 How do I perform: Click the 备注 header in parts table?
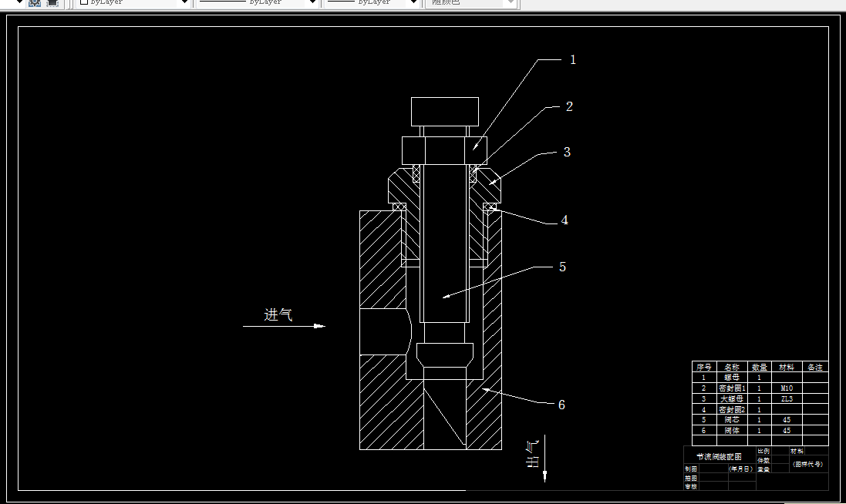pos(815,367)
